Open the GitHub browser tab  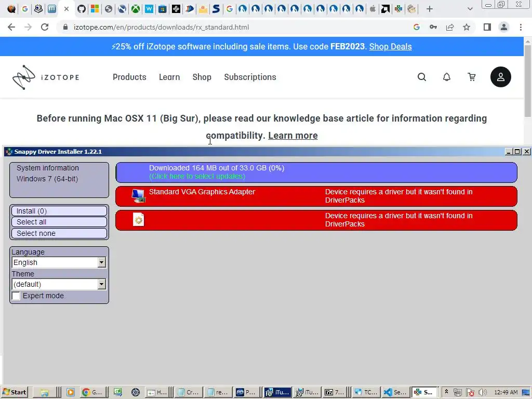pyautogui.click(x=82, y=9)
